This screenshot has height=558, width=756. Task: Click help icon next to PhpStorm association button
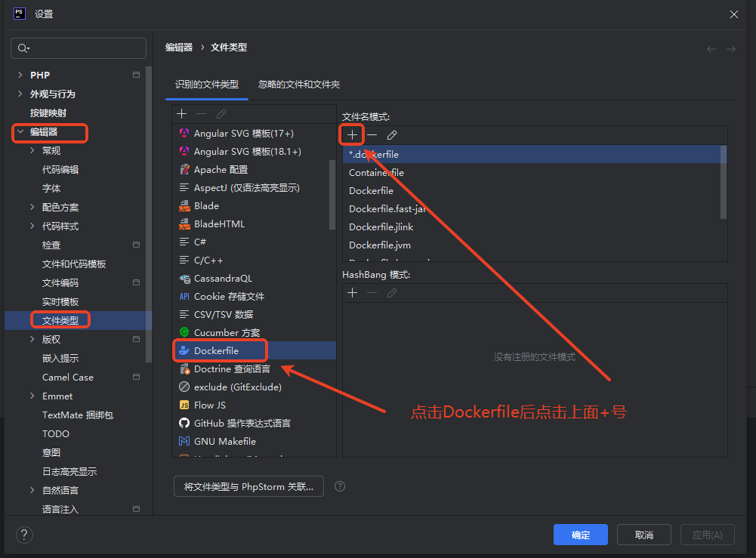pyautogui.click(x=340, y=486)
